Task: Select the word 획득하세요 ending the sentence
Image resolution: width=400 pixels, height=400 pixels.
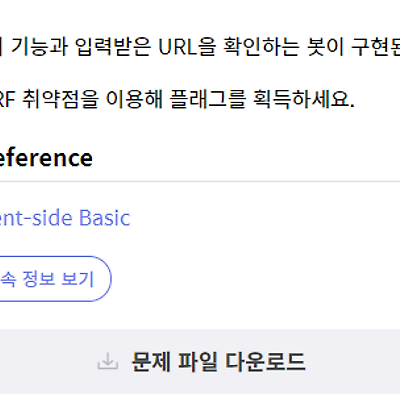Action: [x=303, y=99]
